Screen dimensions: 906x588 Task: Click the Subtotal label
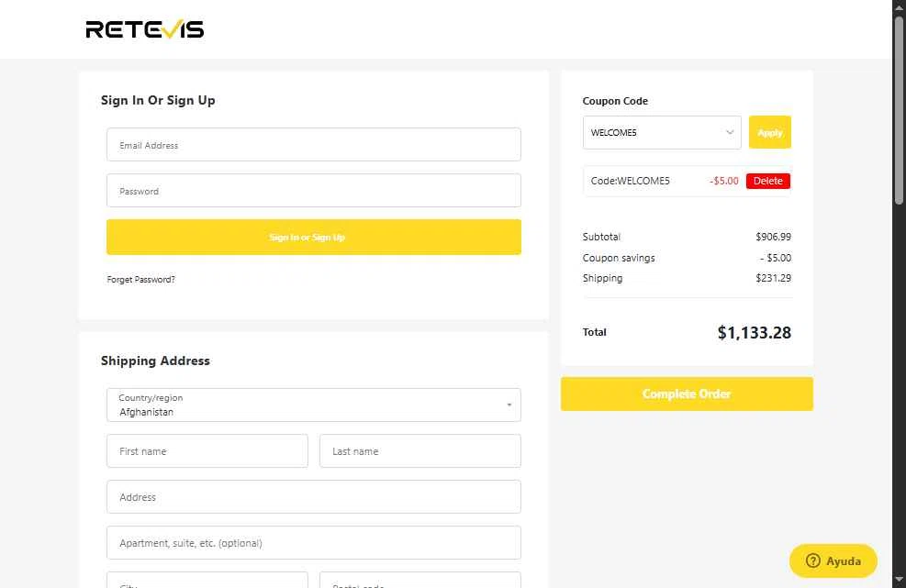point(601,237)
